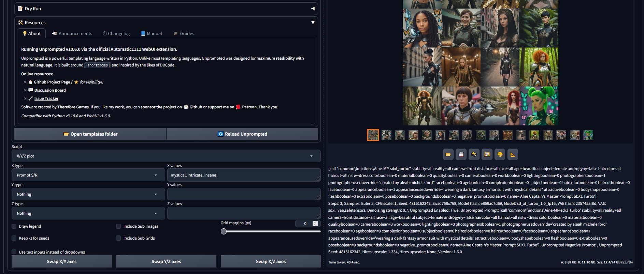
Task: Open the support me on Patreon link
Action: pyautogui.click(x=232, y=107)
